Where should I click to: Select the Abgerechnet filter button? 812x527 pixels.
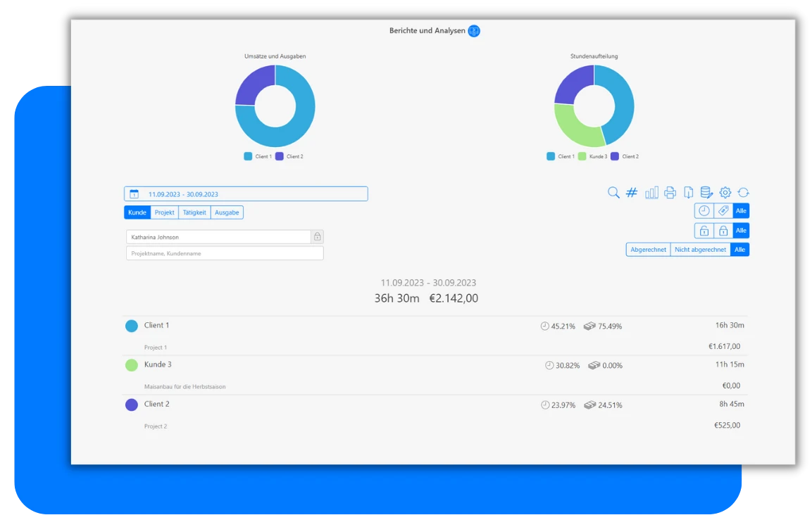click(x=648, y=250)
